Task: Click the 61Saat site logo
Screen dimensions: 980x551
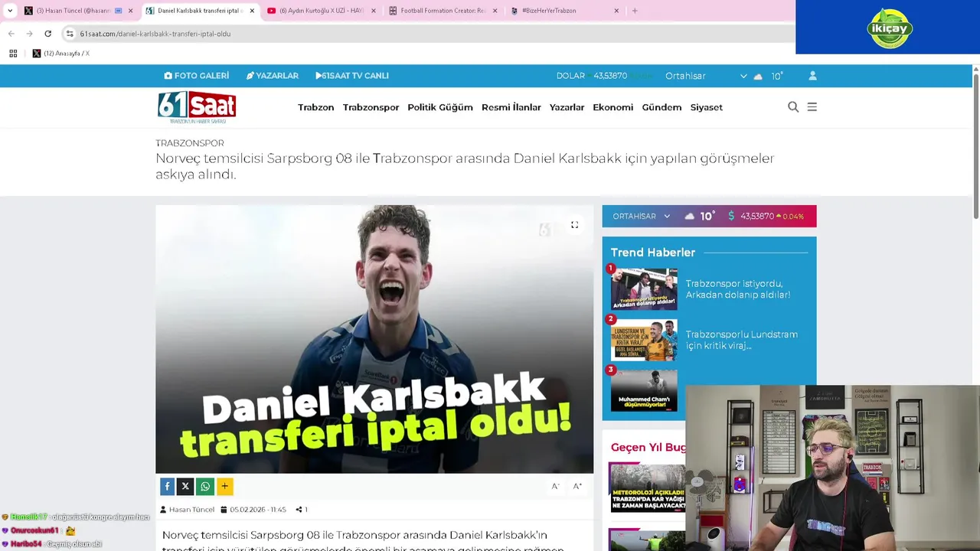Action: click(x=197, y=107)
